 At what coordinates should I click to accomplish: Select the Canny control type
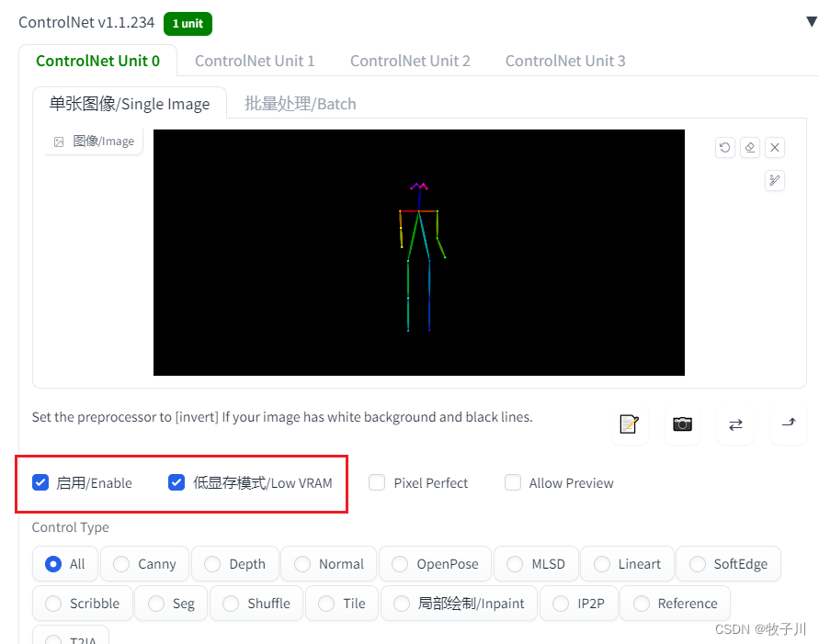[144, 564]
